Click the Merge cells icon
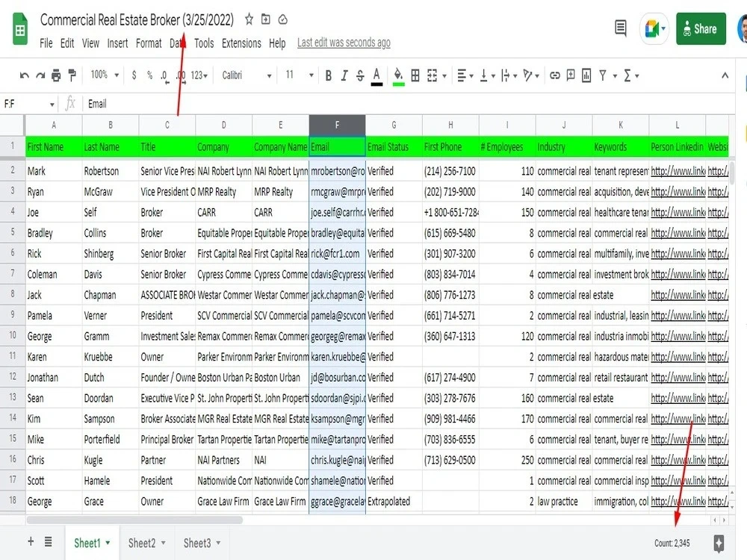The width and height of the screenshot is (747, 560). coord(432,75)
